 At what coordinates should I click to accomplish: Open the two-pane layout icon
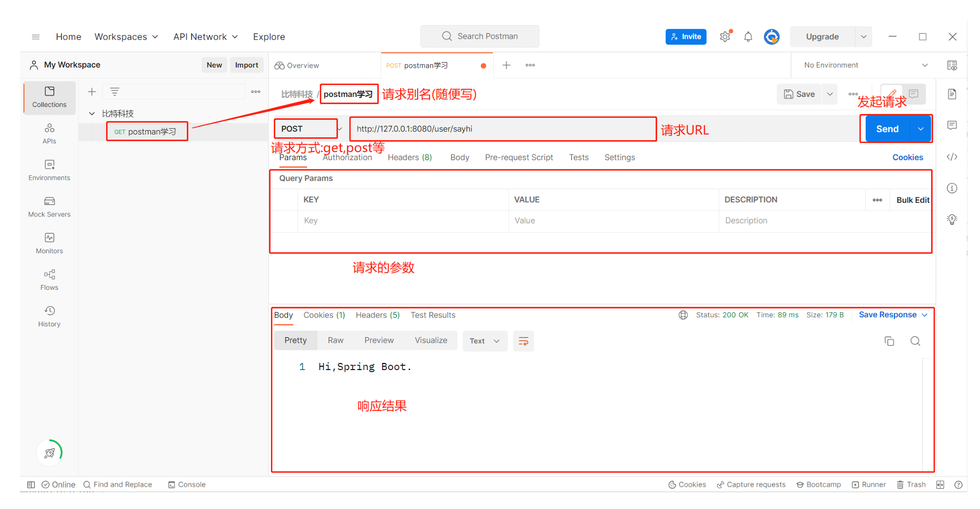pyautogui.click(x=940, y=484)
